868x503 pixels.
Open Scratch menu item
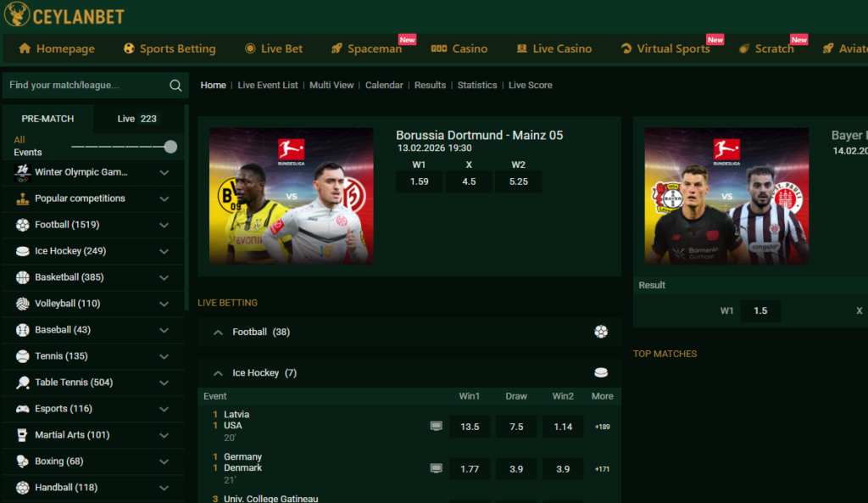click(766, 48)
